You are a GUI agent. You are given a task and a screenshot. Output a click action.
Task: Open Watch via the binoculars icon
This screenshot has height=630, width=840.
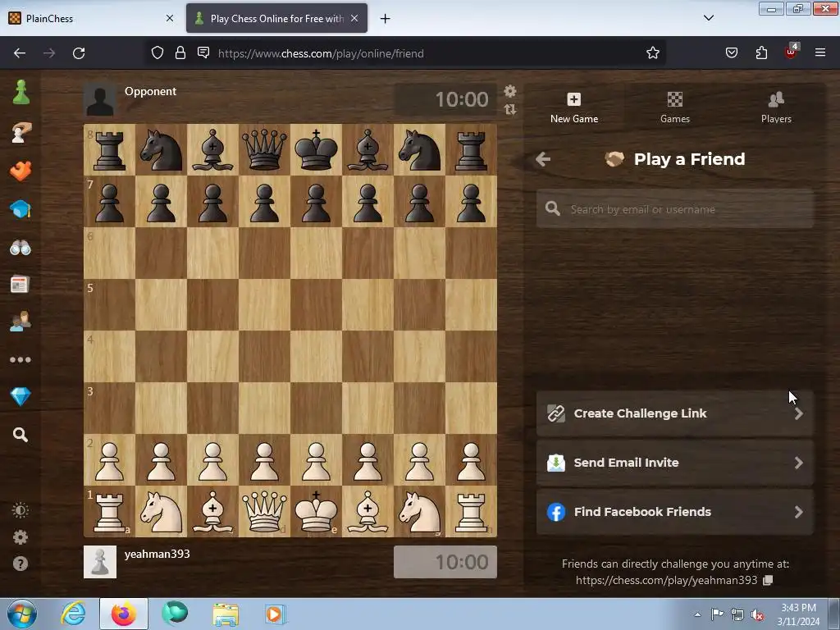pyautogui.click(x=21, y=248)
